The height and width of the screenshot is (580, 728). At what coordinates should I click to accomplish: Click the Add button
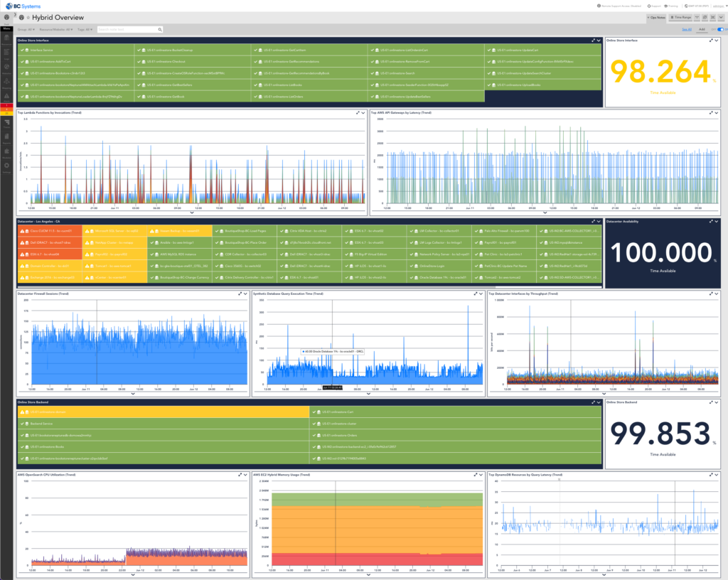tap(703, 29)
